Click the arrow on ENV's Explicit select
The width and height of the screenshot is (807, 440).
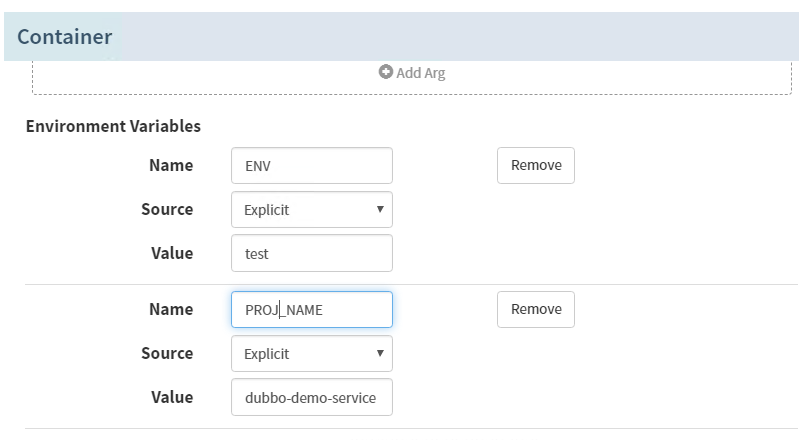[380, 210]
